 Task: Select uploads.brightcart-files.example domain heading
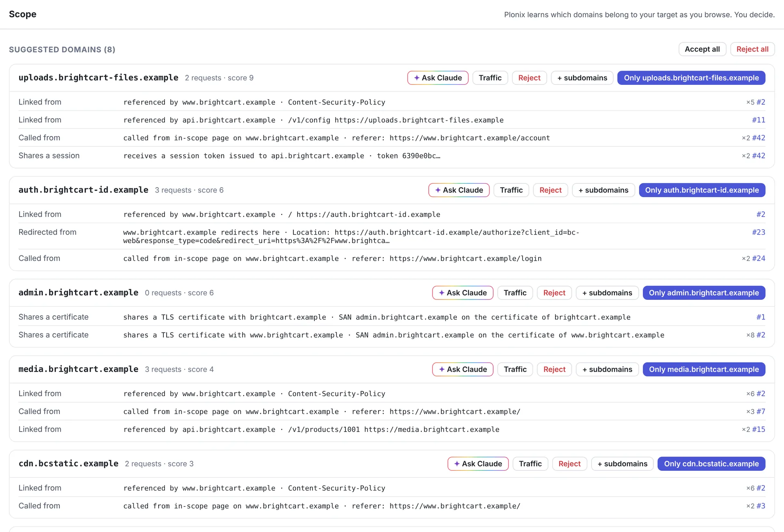[98, 78]
